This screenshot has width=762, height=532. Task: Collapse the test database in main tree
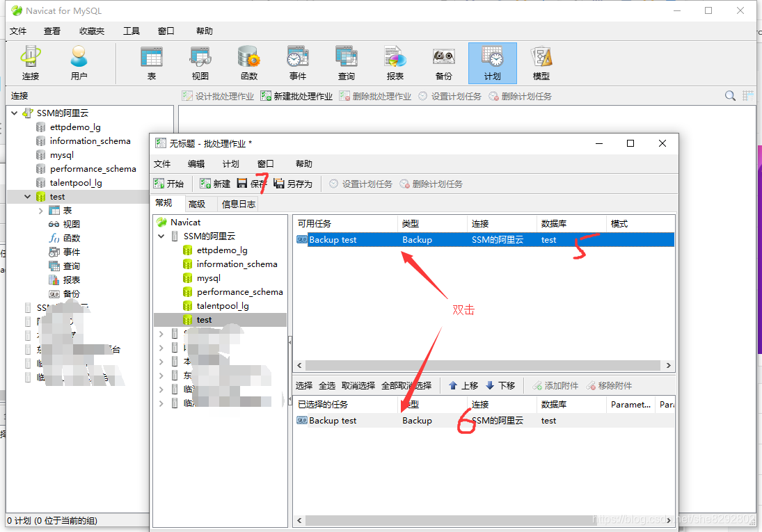click(x=28, y=197)
